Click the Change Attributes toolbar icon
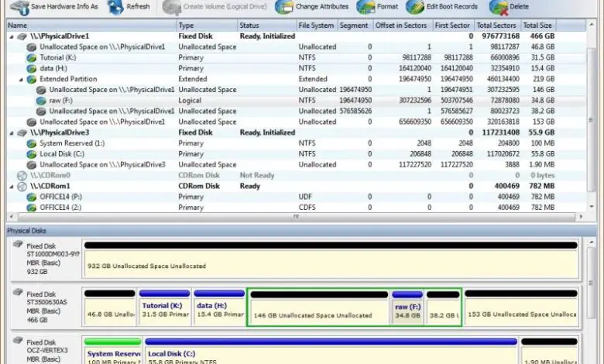This screenshot has width=604, height=364. pyautogui.click(x=284, y=7)
